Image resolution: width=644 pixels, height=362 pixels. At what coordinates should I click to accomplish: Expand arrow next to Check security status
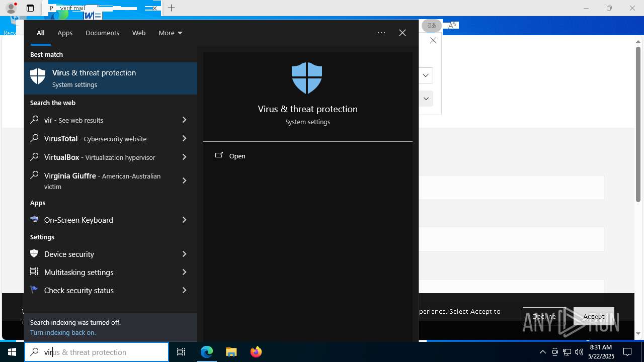coord(185,290)
